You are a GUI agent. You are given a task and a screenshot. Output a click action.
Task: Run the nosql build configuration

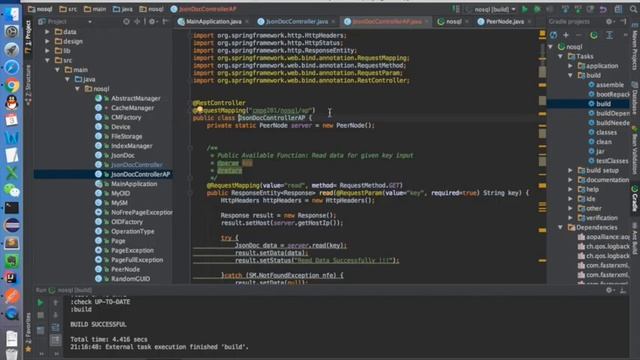pyautogui.click(x=525, y=9)
